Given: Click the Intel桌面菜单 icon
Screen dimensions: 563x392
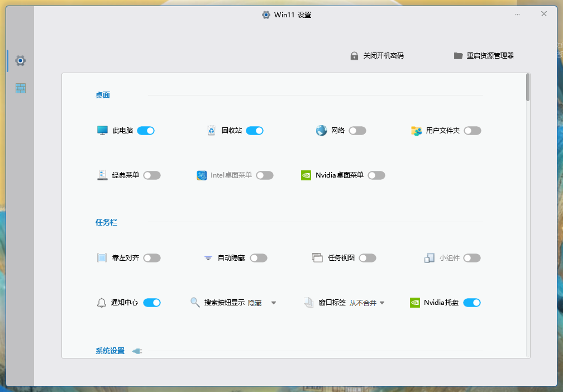Looking at the screenshot, I should click(x=202, y=175).
